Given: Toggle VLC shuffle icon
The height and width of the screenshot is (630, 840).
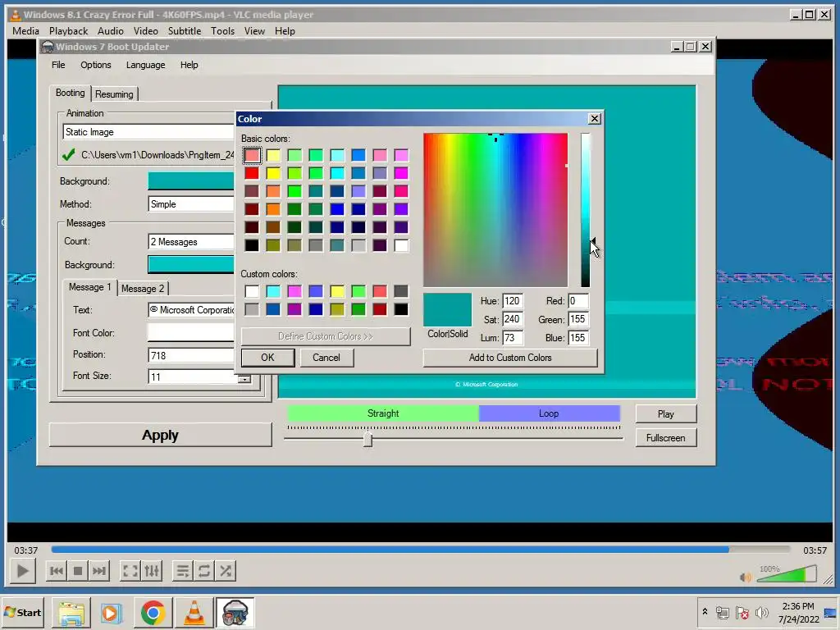Looking at the screenshot, I should (x=226, y=571).
